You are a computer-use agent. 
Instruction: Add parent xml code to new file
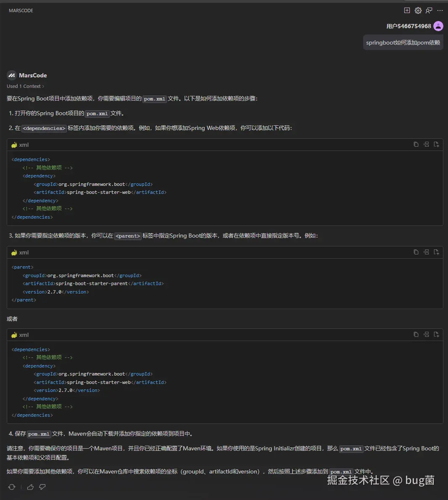pos(437,252)
